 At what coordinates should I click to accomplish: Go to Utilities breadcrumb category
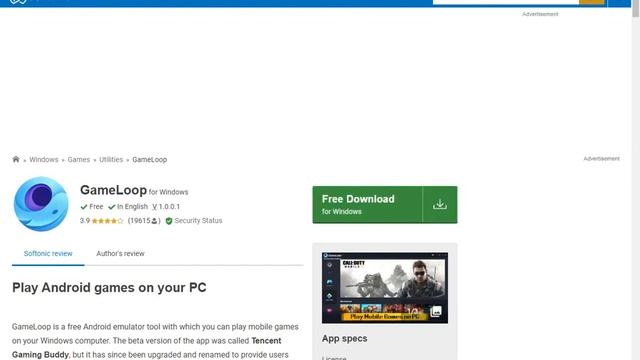point(111,160)
